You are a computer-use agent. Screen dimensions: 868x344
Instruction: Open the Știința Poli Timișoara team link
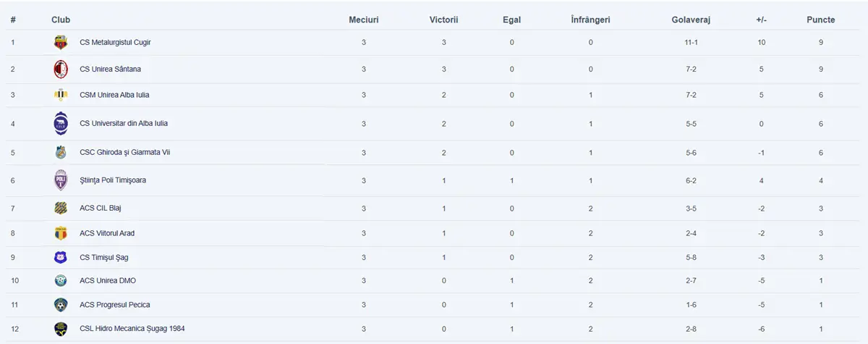click(x=113, y=180)
